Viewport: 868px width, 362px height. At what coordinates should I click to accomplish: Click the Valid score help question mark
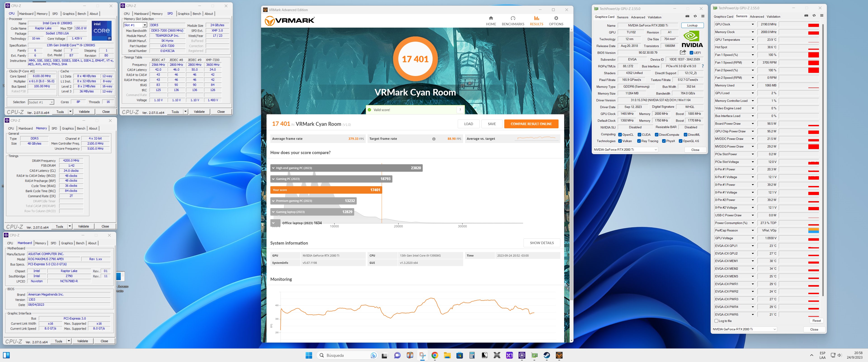click(x=460, y=110)
